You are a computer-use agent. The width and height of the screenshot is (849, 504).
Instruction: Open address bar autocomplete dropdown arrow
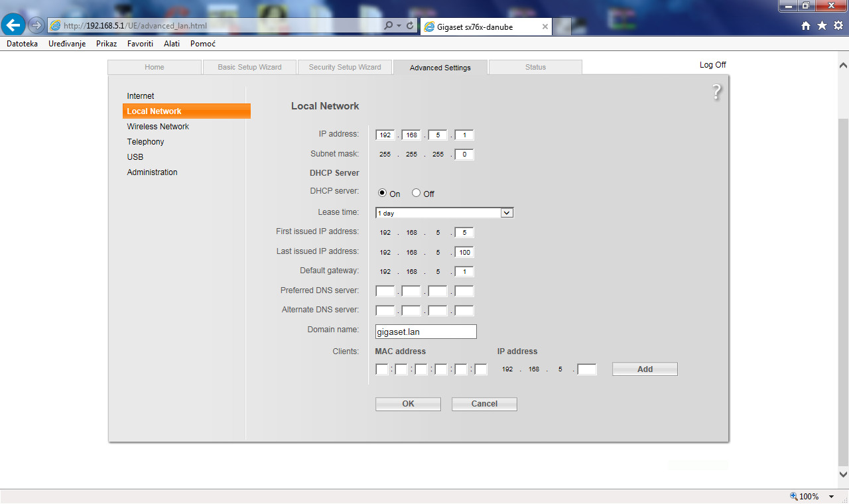point(399,26)
